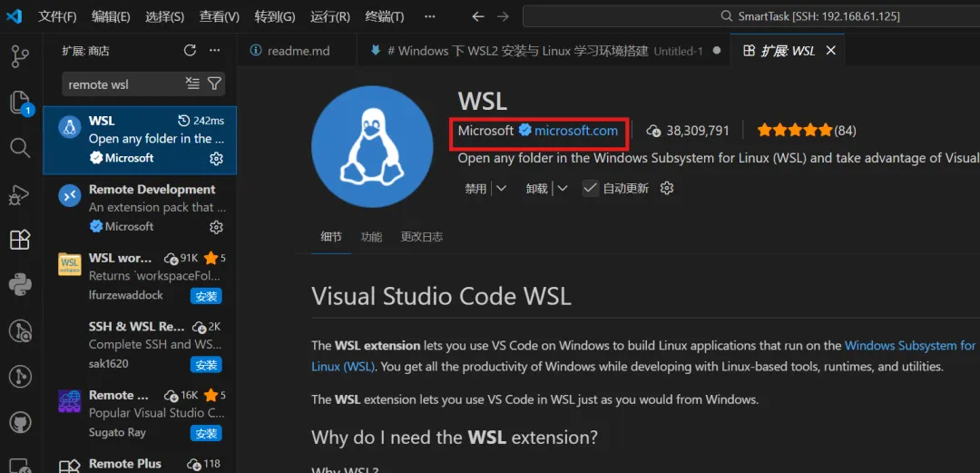Open the 运行(R) menu

[330, 16]
